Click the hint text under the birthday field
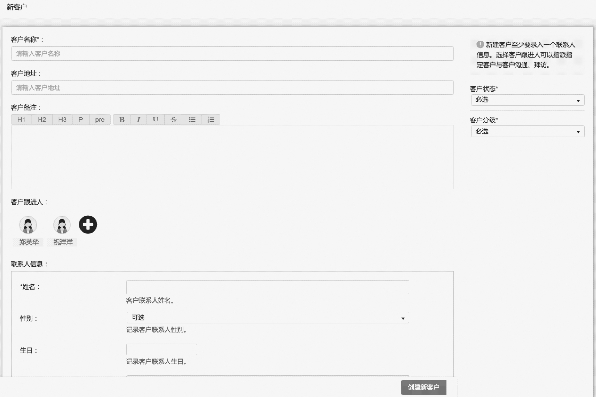This screenshot has width=596, height=397. coord(156,361)
